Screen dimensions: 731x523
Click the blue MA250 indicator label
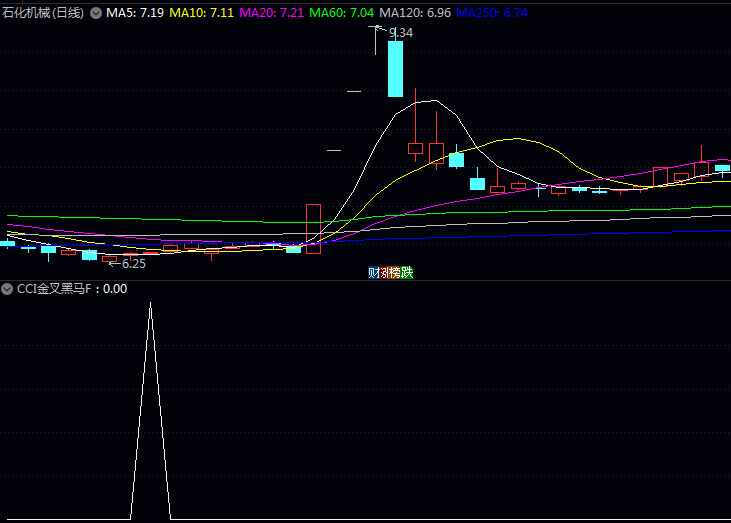(492, 13)
